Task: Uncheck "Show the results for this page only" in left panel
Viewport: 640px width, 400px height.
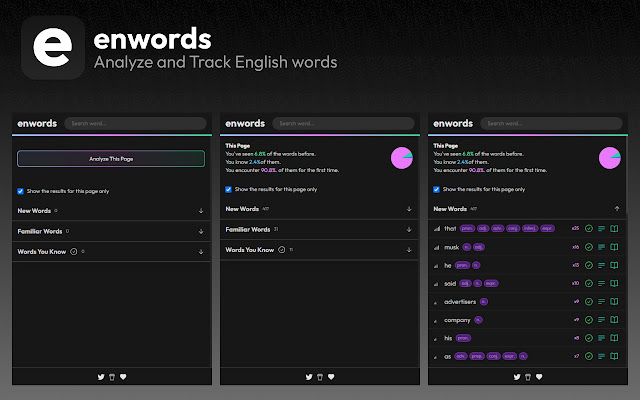Action: (x=21, y=190)
